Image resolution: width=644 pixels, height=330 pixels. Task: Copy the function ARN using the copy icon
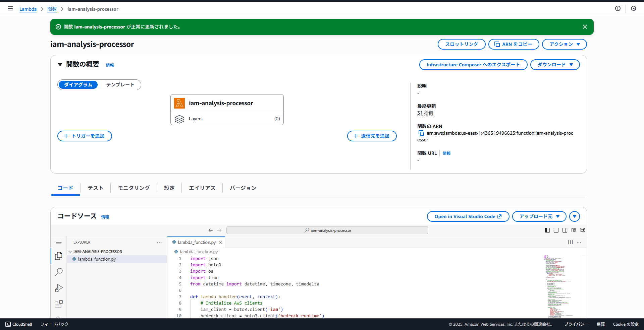pyautogui.click(x=421, y=133)
